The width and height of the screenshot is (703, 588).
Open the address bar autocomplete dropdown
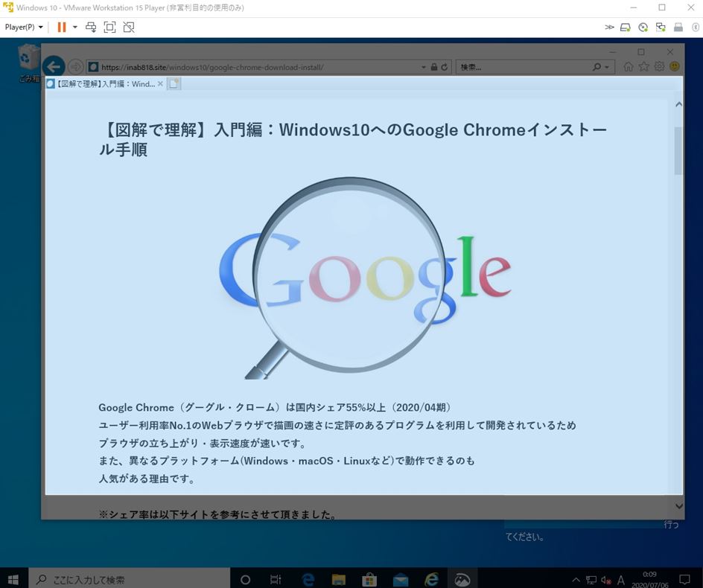pos(424,67)
